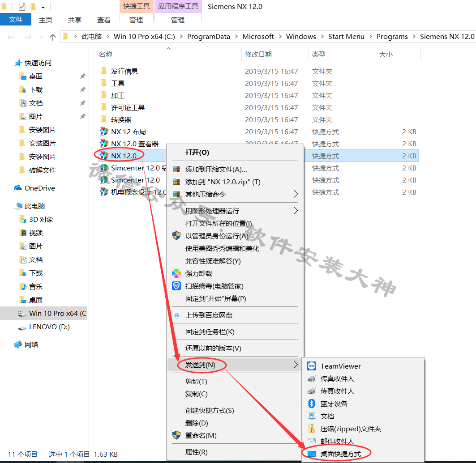The image size is (476, 463).
Task: Select 此电脑 in the navigation pane
Action: coord(34,206)
